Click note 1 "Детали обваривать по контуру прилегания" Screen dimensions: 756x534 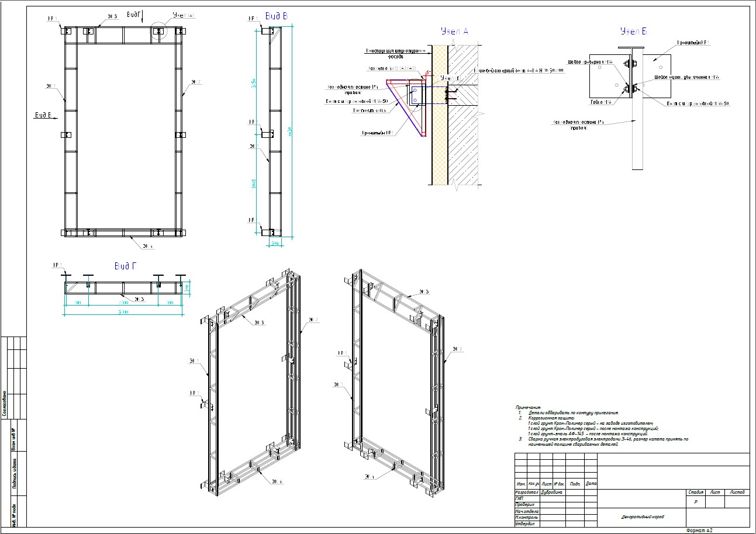point(573,412)
